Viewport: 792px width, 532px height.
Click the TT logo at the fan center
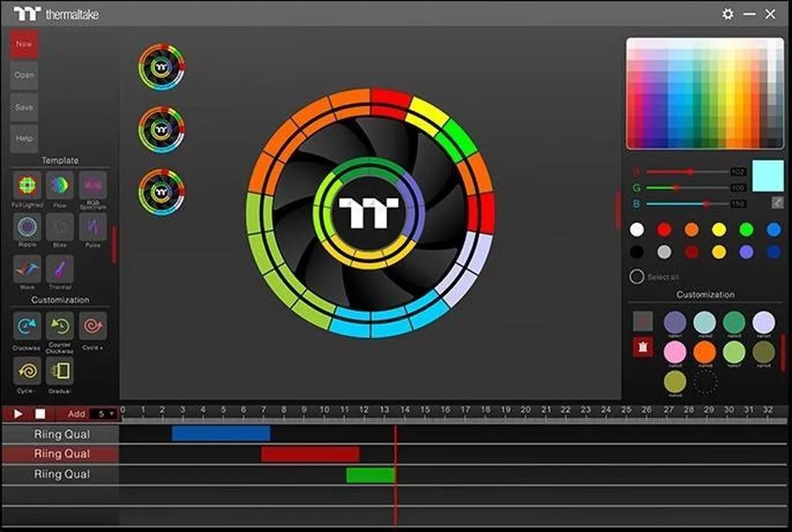coord(368,213)
